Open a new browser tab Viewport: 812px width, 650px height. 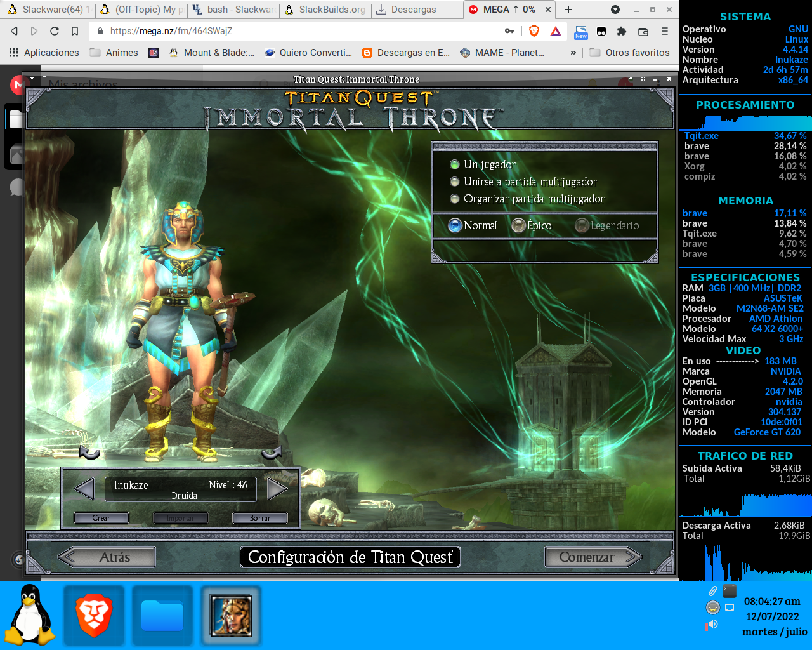point(568,10)
